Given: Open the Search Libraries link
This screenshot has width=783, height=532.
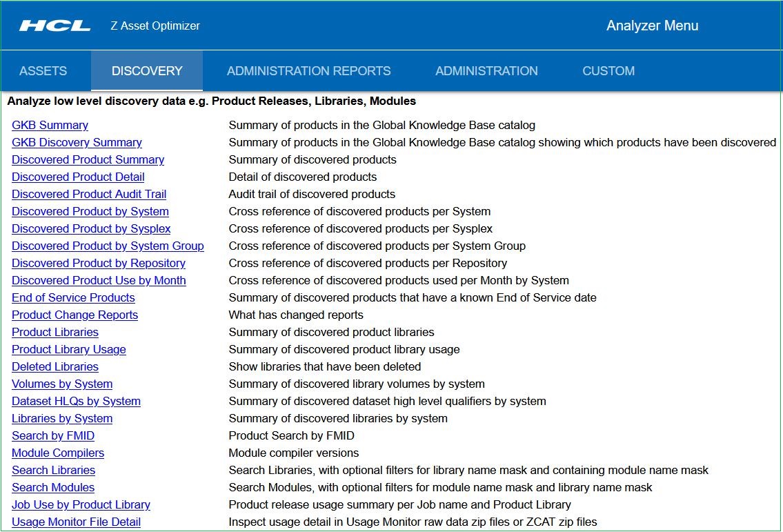Looking at the screenshot, I should pyautogui.click(x=53, y=470).
